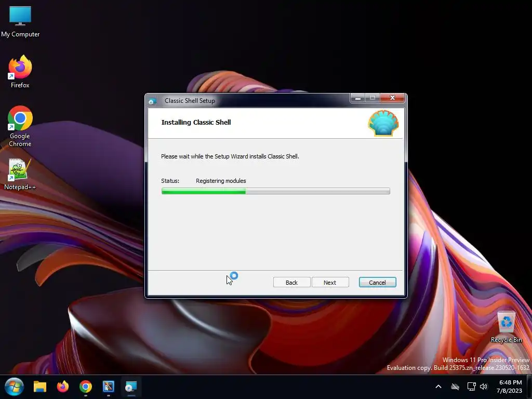This screenshot has width=532, height=399.
Task: Select the Recycle Bin desktop icon
Action: [x=506, y=327]
